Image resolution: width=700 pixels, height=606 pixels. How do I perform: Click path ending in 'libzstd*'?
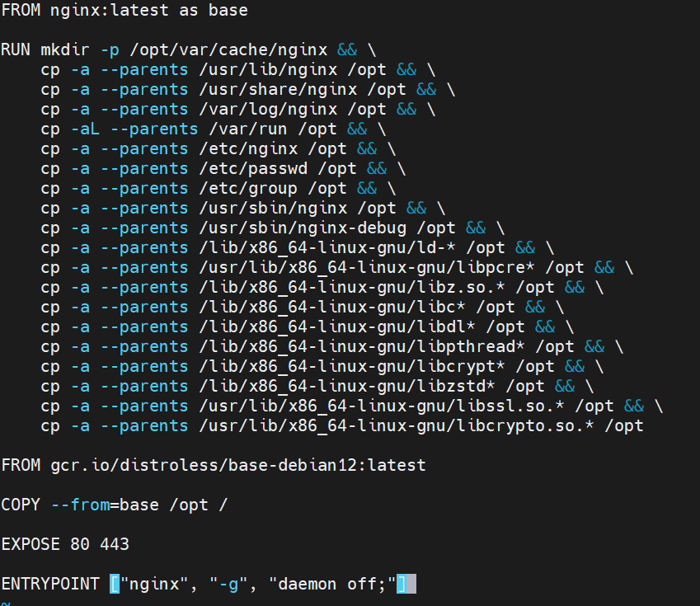pos(347,386)
